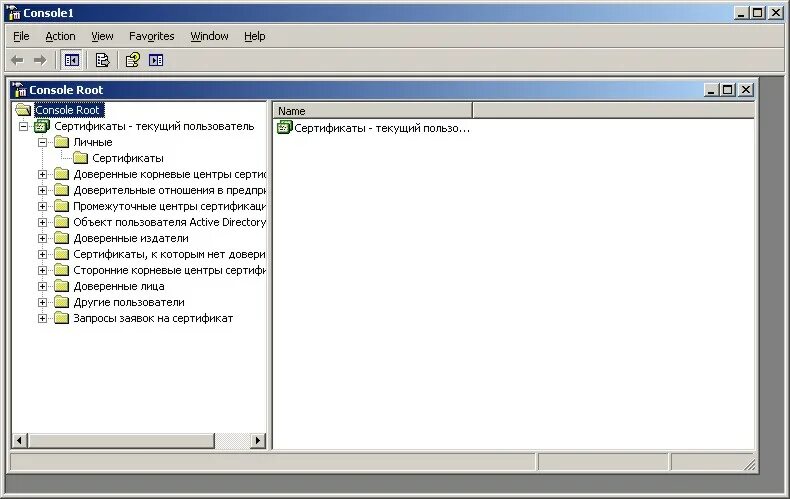Expand Промежуточные центры сертификации node
This screenshot has width=790, height=499.
[43, 206]
